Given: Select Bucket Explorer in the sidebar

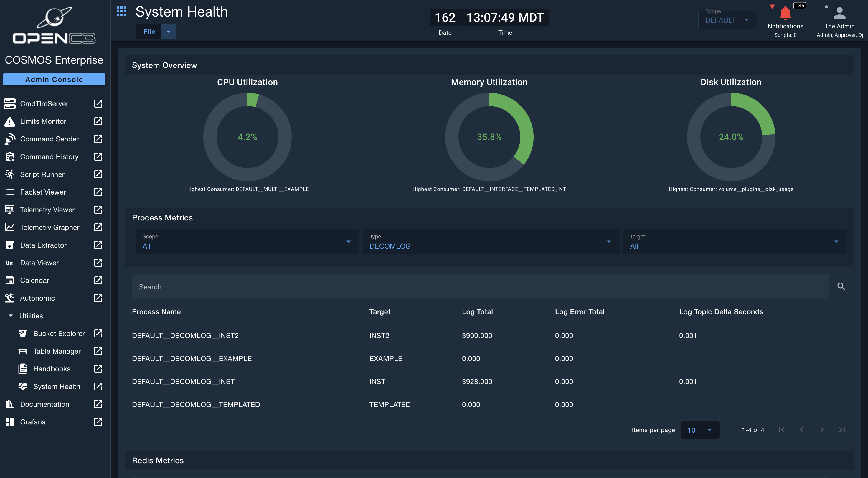Looking at the screenshot, I should coord(59,333).
